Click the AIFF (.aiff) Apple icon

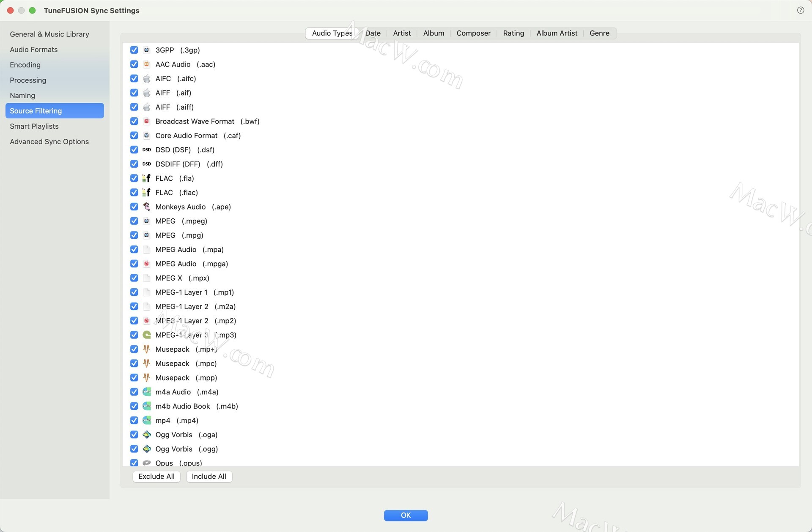pos(147,107)
